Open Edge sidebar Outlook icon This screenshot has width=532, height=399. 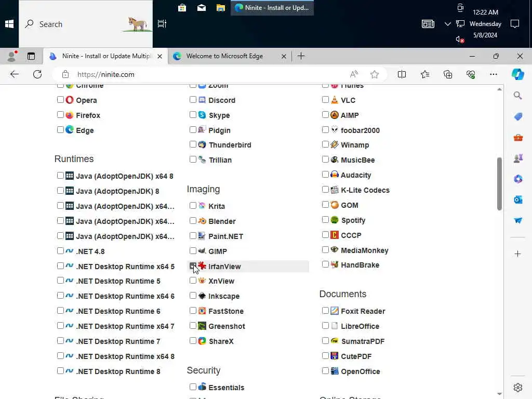click(518, 200)
